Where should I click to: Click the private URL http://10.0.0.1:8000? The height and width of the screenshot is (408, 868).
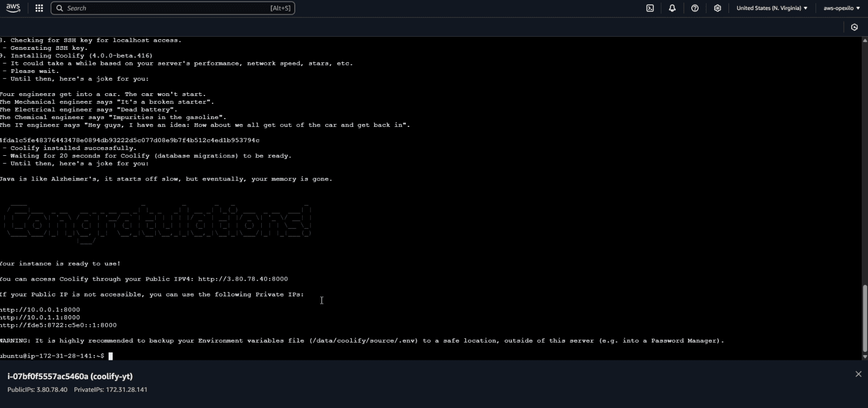(x=40, y=310)
